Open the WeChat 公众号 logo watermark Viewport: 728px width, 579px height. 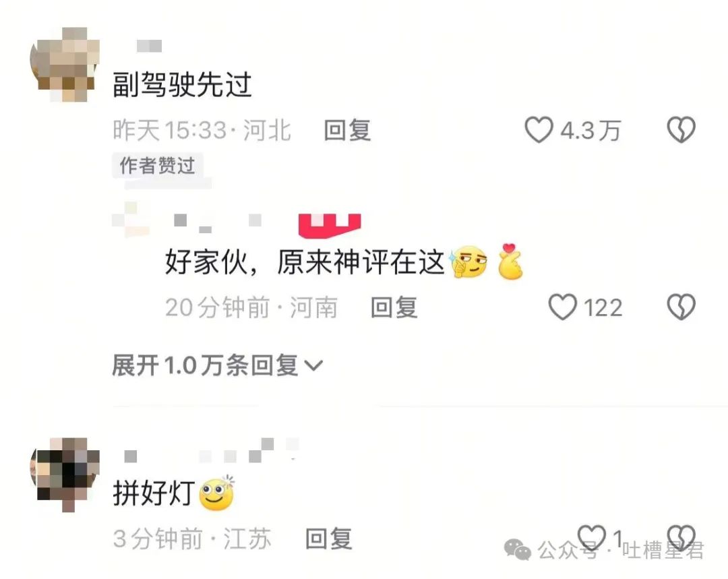(518, 550)
